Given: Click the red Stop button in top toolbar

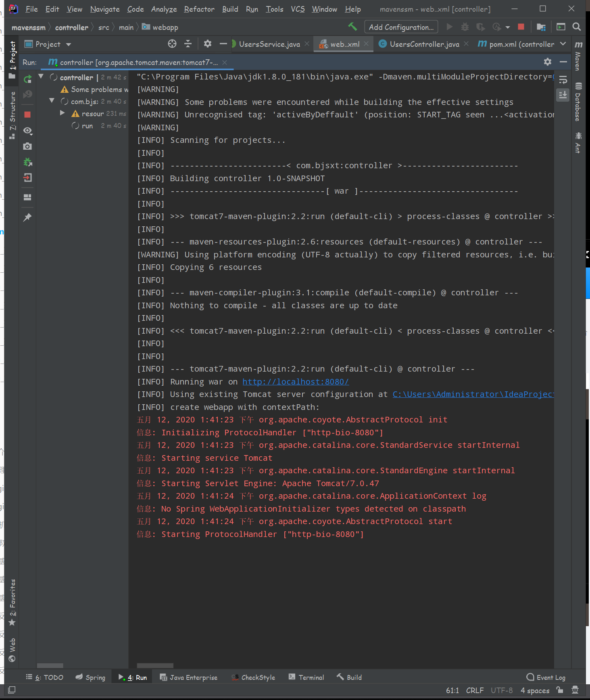Looking at the screenshot, I should 521,27.
